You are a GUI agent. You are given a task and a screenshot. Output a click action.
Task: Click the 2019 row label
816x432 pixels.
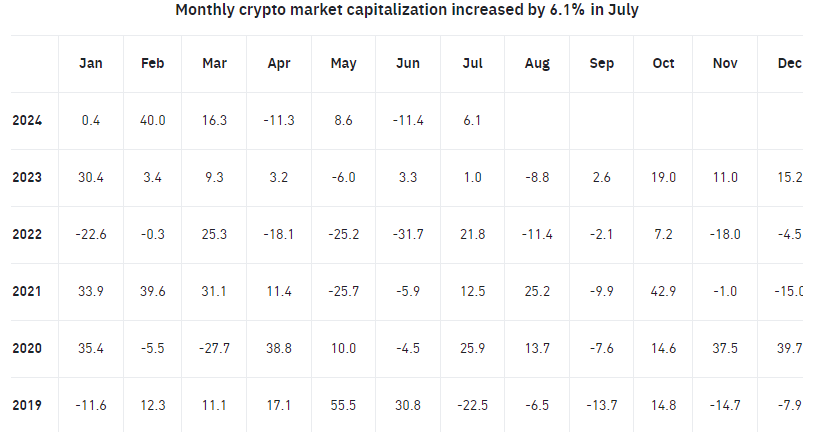27,405
